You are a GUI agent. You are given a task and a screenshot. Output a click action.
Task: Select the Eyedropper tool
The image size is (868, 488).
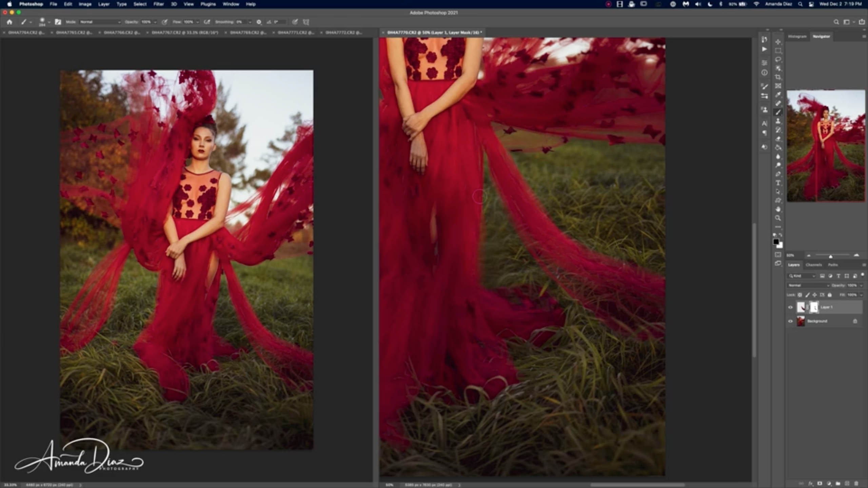coord(778,95)
